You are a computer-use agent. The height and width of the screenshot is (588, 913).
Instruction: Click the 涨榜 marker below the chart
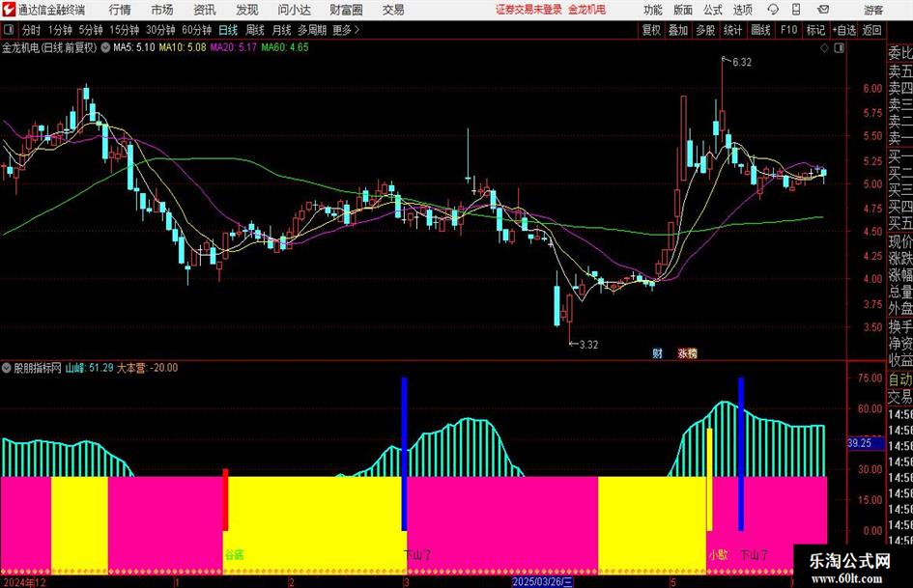[688, 352]
